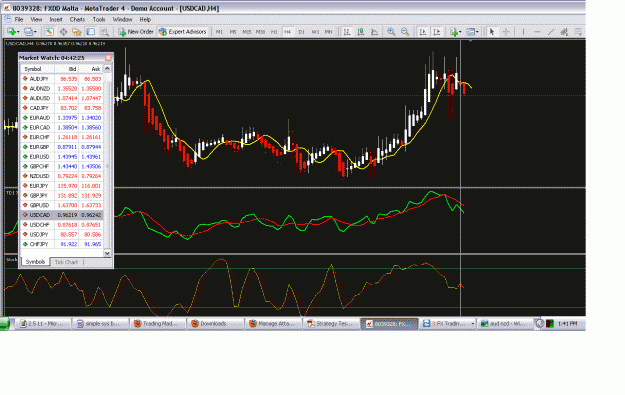Toggle the Expert Advisors button

(x=183, y=32)
